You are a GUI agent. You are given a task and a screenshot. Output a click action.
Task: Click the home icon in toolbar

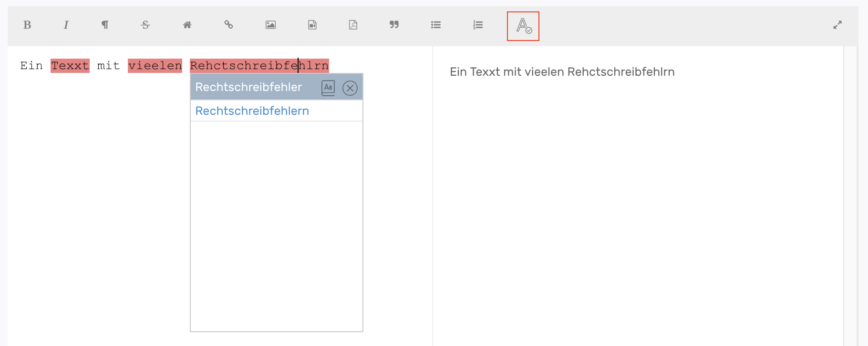pos(187,25)
